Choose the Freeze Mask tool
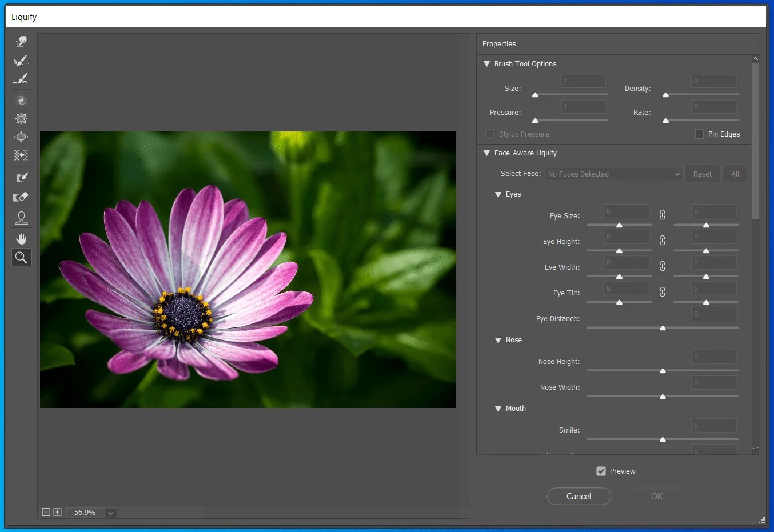Screen dimensions: 774x532 [21, 177]
